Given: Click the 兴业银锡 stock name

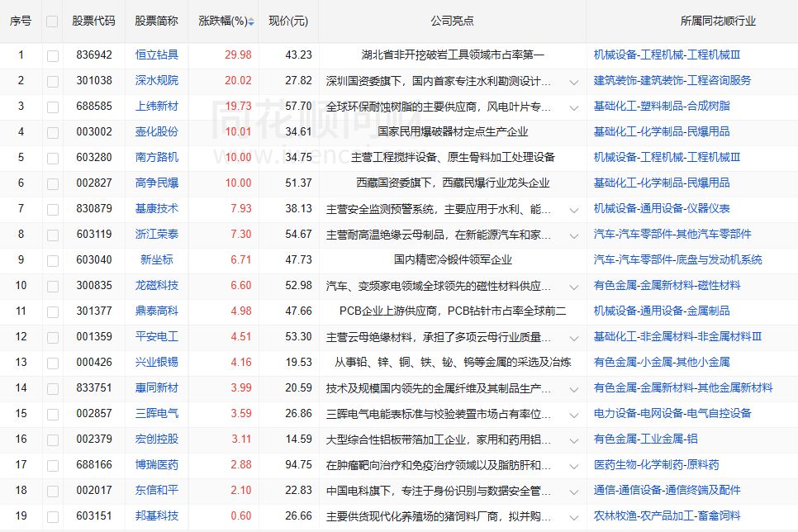Looking at the screenshot, I should pyautogui.click(x=157, y=362).
